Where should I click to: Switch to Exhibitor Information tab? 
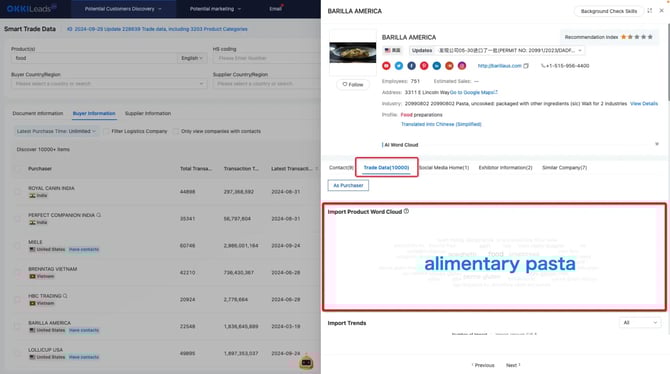505,168
